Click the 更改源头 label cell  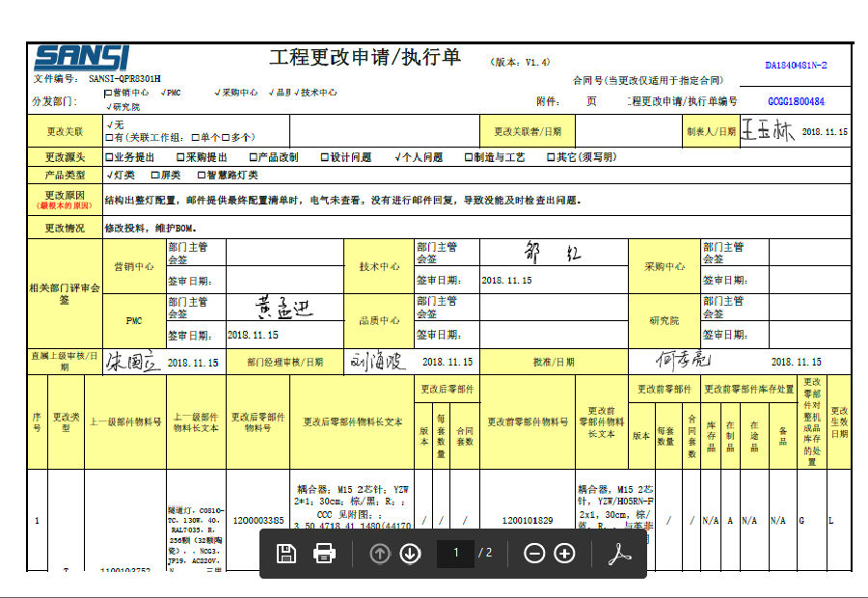coord(65,157)
